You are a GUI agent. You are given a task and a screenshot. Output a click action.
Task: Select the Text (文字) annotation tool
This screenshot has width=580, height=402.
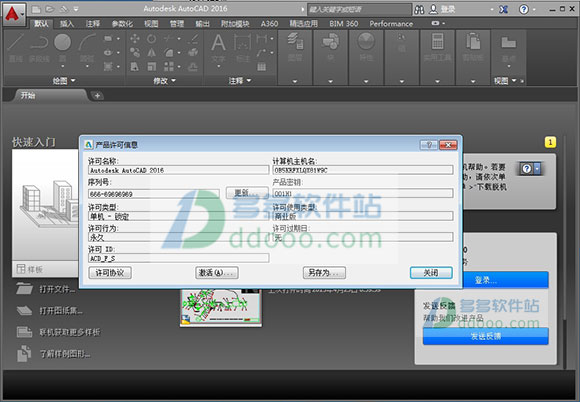218,47
